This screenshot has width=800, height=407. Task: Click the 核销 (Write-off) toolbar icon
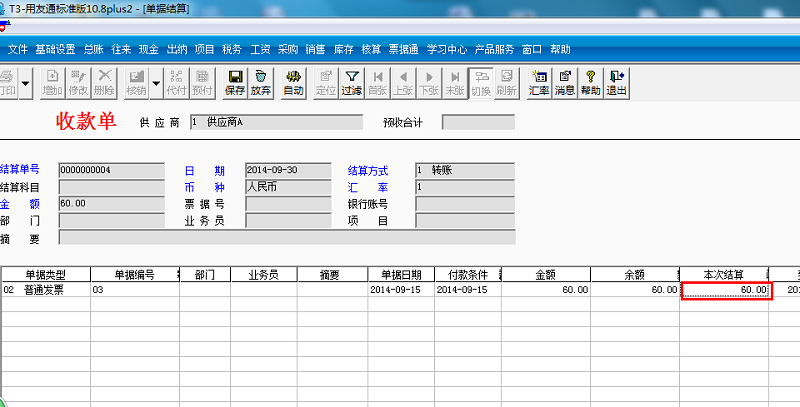tap(136, 83)
